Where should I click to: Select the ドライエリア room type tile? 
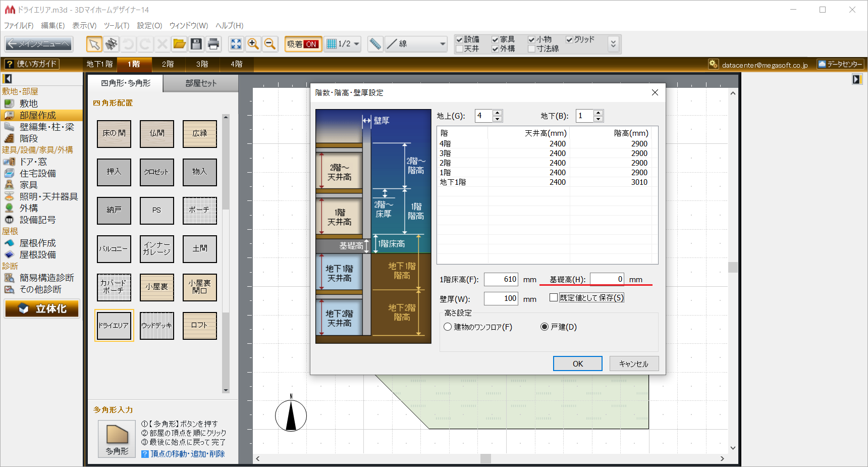[114, 326]
